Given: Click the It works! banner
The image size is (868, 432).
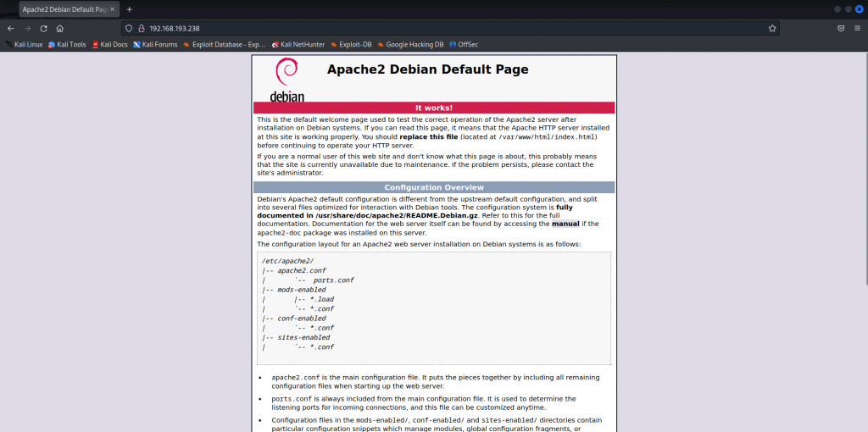Looking at the screenshot, I should point(434,108).
